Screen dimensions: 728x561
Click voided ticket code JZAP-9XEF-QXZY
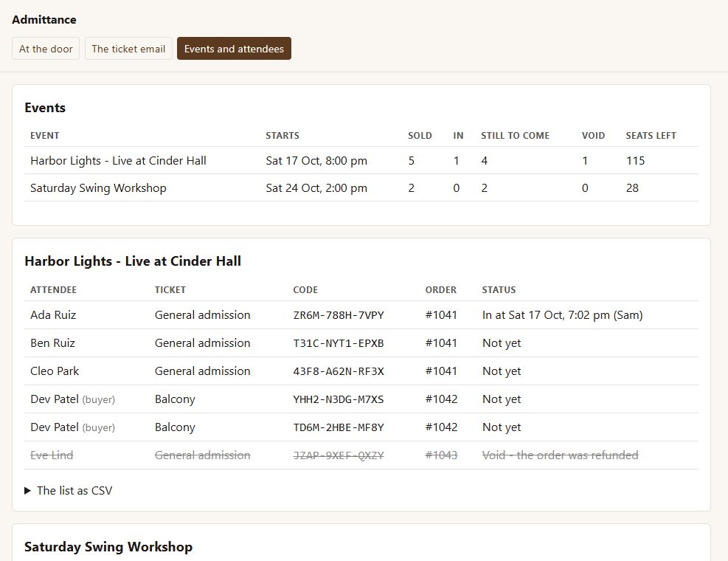(x=339, y=455)
